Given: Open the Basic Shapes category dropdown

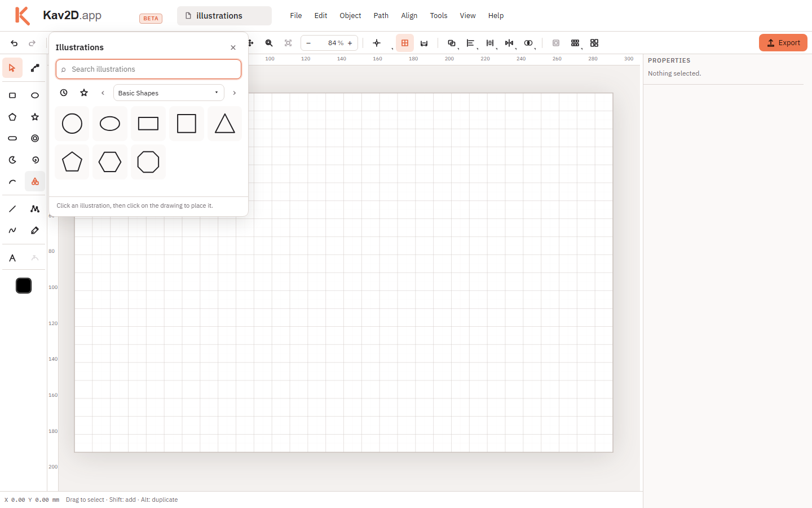Looking at the screenshot, I should [169, 93].
